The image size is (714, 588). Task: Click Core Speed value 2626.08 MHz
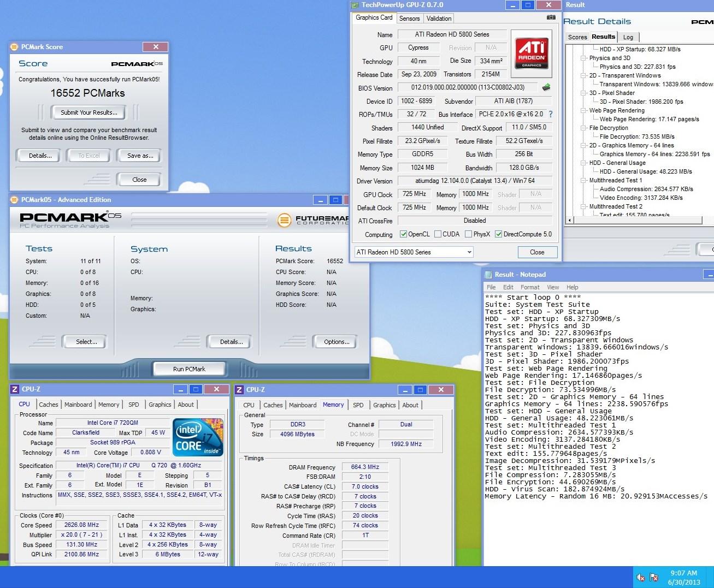click(81, 525)
